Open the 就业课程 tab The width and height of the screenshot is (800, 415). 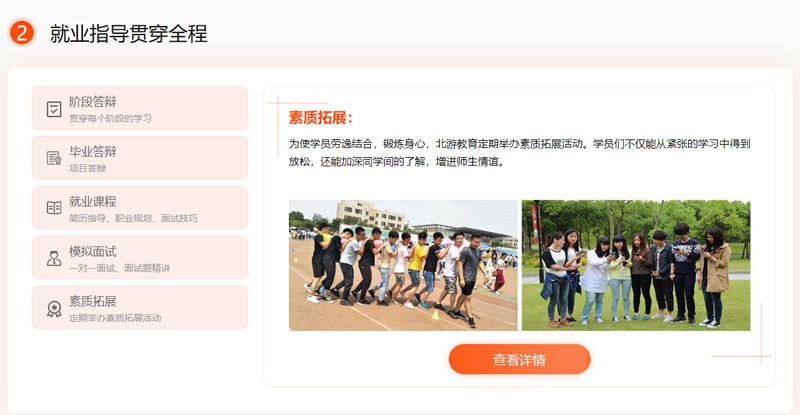coord(140,208)
